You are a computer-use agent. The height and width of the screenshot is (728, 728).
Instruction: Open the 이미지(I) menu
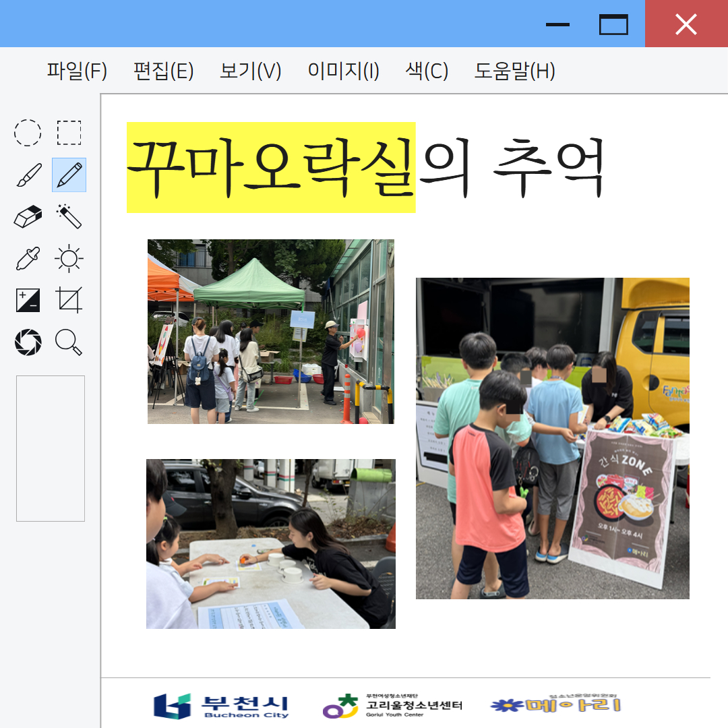(343, 71)
